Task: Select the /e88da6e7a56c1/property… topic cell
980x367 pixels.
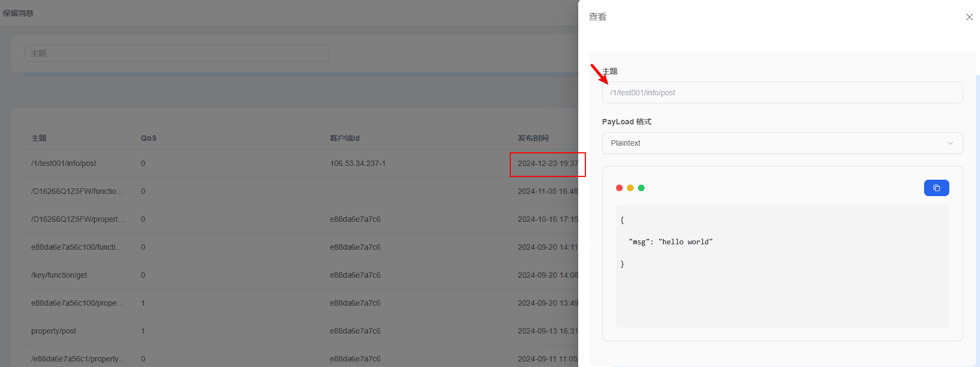Action: tap(78, 359)
